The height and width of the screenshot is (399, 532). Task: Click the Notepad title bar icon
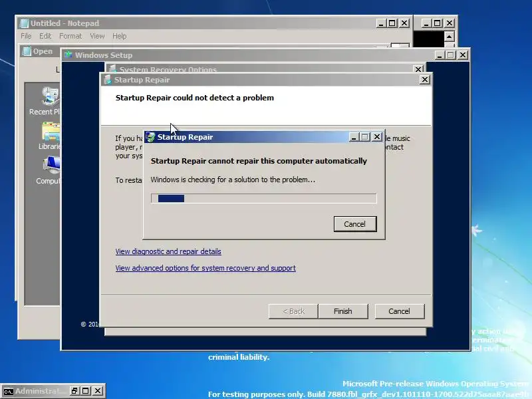pos(24,23)
